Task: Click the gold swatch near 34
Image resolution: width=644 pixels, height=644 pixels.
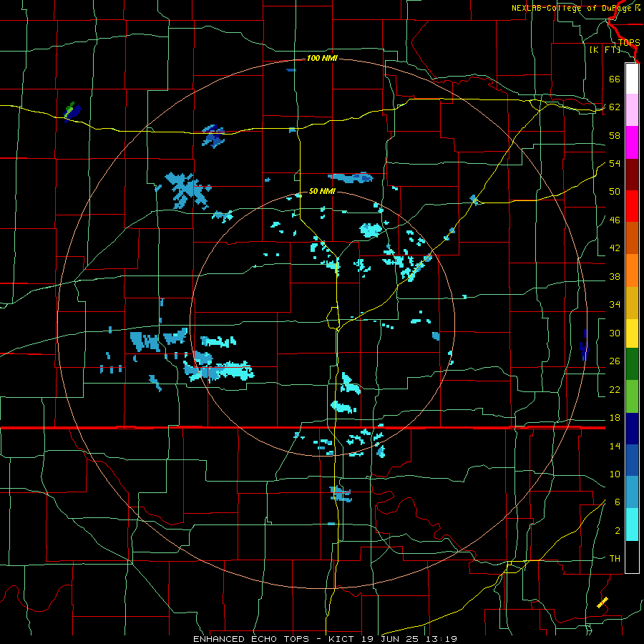Action: (x=632, y=303)
